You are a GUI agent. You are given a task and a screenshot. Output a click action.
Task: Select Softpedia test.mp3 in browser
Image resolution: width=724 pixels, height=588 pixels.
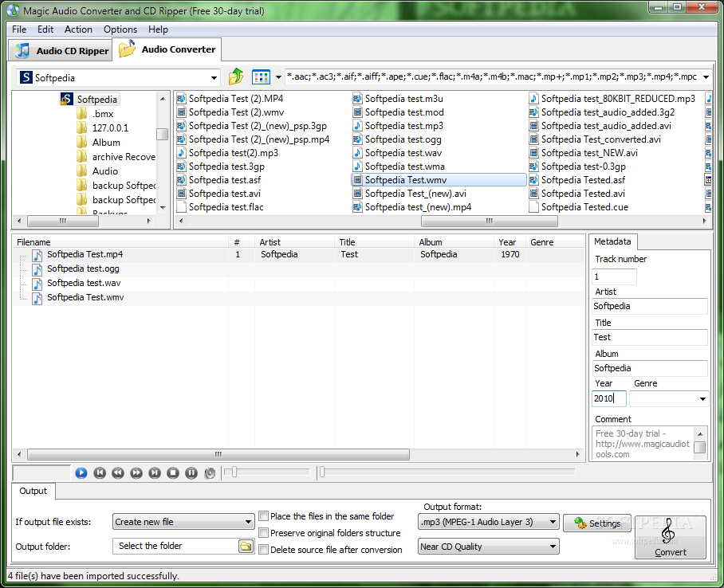point(398,126)
